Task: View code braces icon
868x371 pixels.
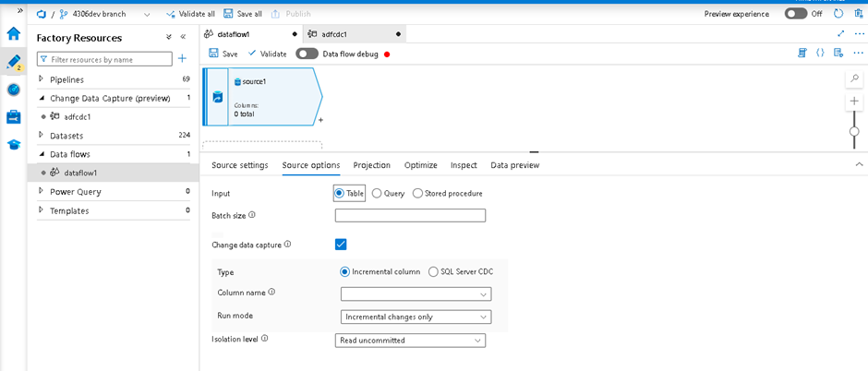Action: 820,54
